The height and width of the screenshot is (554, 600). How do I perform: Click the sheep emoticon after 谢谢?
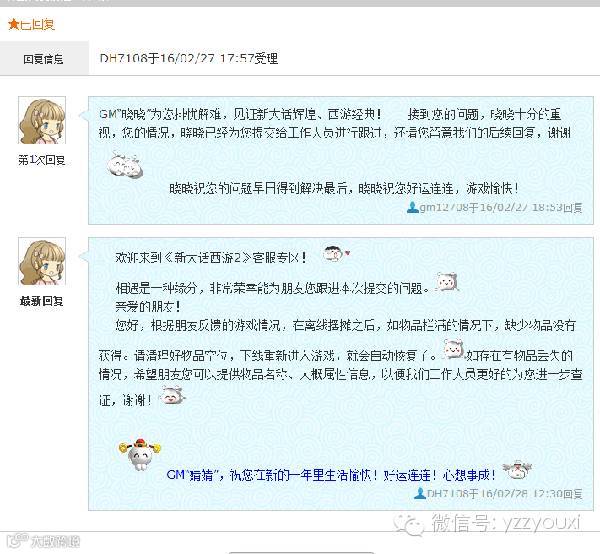[172, 396]
